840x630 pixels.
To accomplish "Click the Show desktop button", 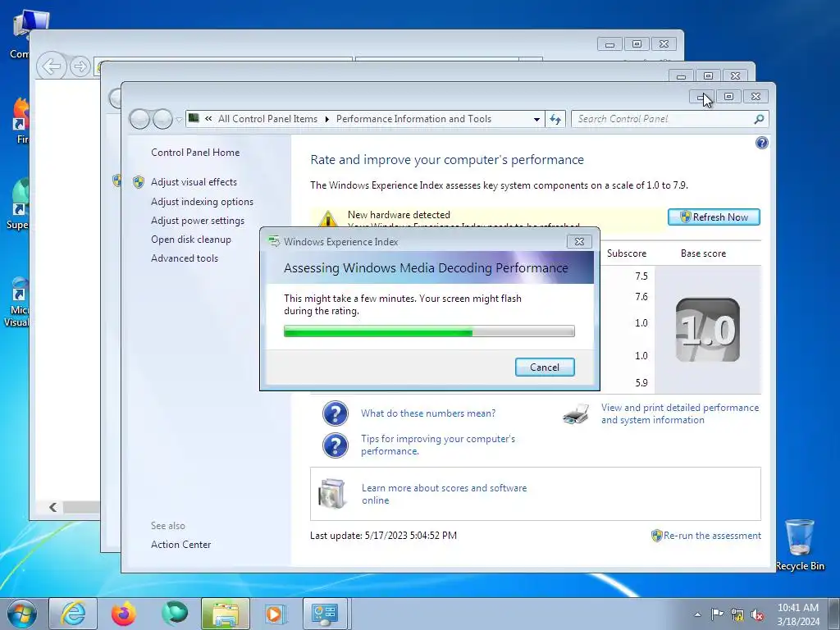I will tap(833, 614).
